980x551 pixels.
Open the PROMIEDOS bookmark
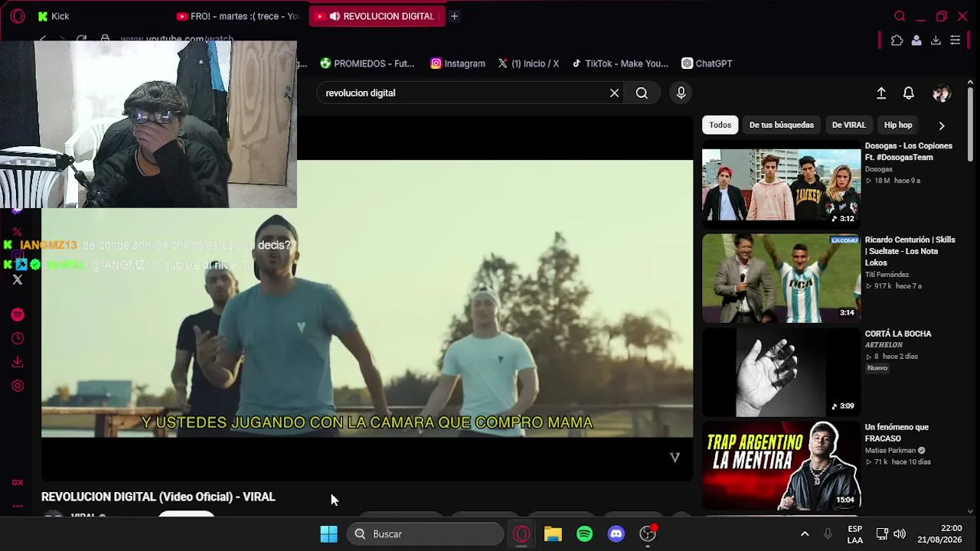367,64
